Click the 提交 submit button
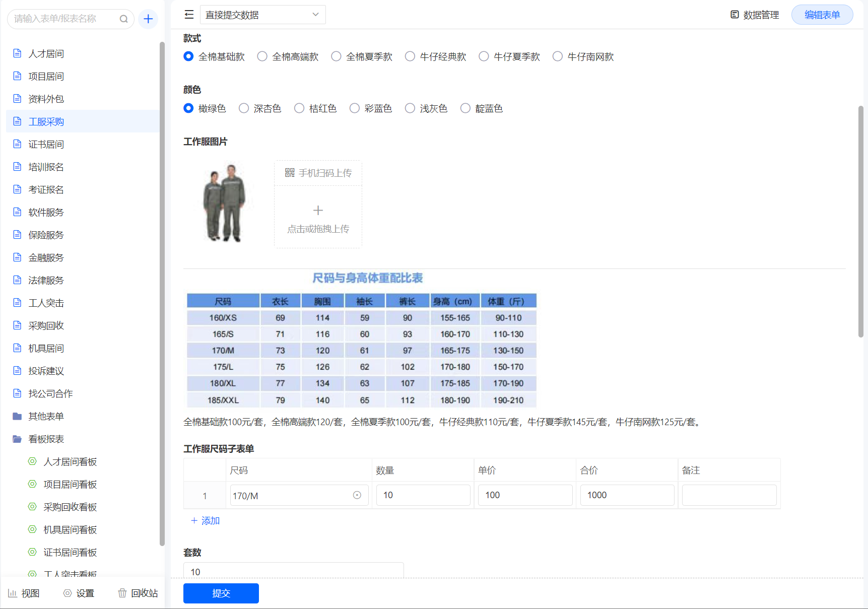Screen dimensions: 868x609 pyautogui.click(x=221, y=593)
